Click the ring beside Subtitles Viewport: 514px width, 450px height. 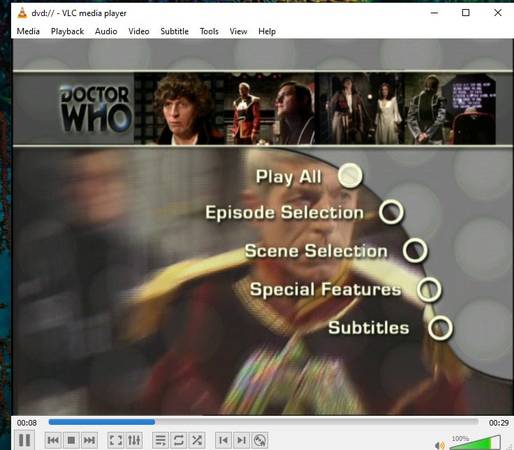pyautogui.click(x=440, y=328)
